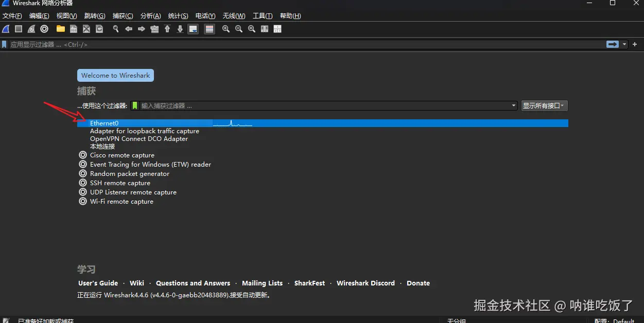
Task: Reload this capture file
Action: click(x=99, y=29)
